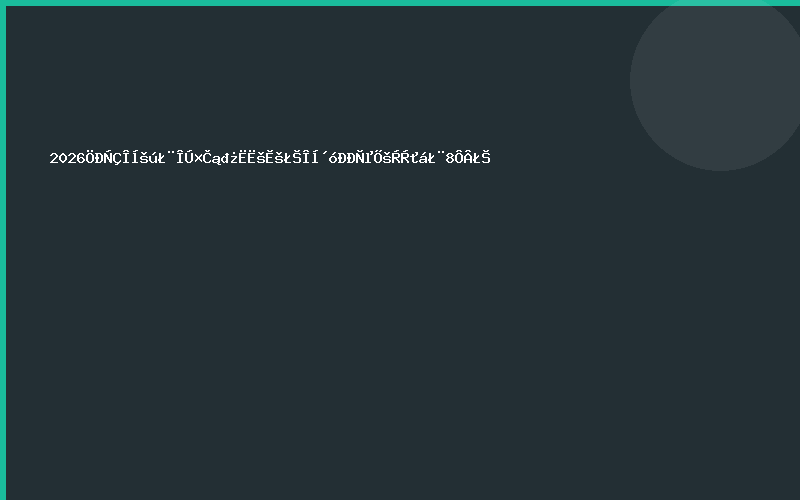
Task: Click the circle's left curved edge
Action: (631, 80)
